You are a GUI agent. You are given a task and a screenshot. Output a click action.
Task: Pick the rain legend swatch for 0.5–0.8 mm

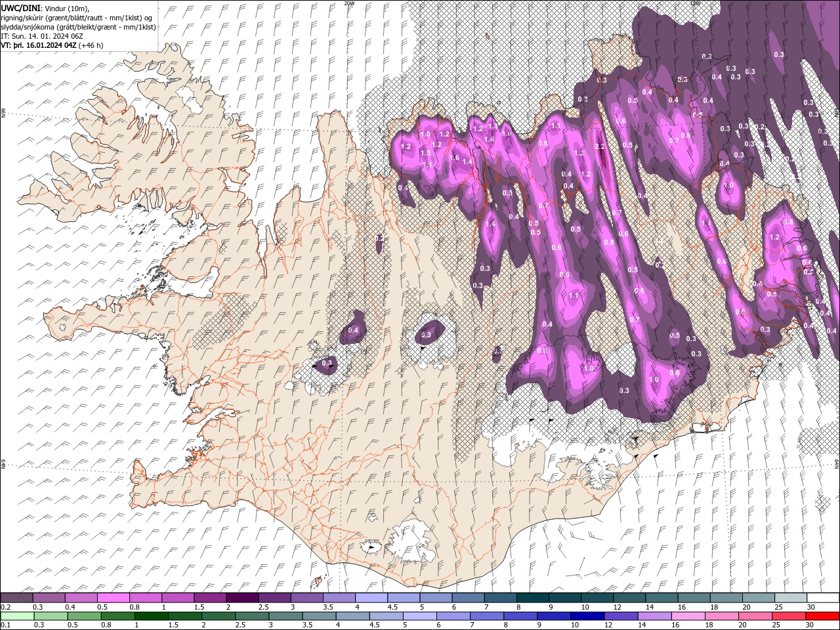pos(84,616)
